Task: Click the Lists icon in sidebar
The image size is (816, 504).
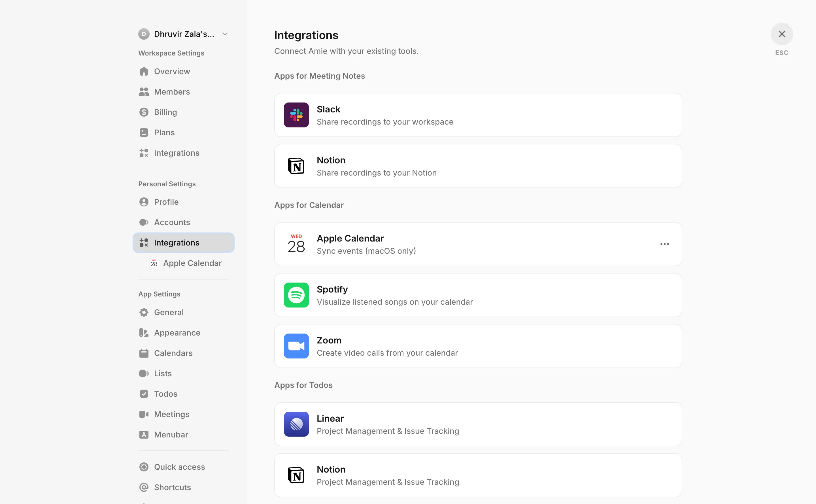Action: 144,373
